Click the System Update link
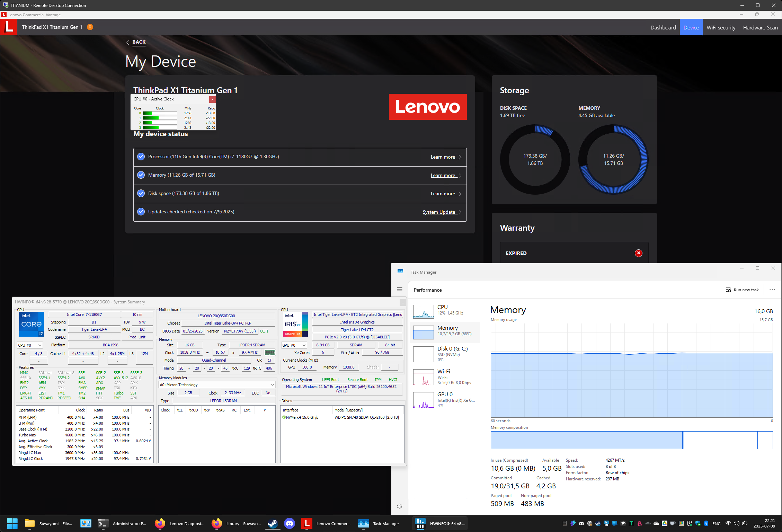The width and height of the screenshot is (782, 532). click(x=442, y=212)
